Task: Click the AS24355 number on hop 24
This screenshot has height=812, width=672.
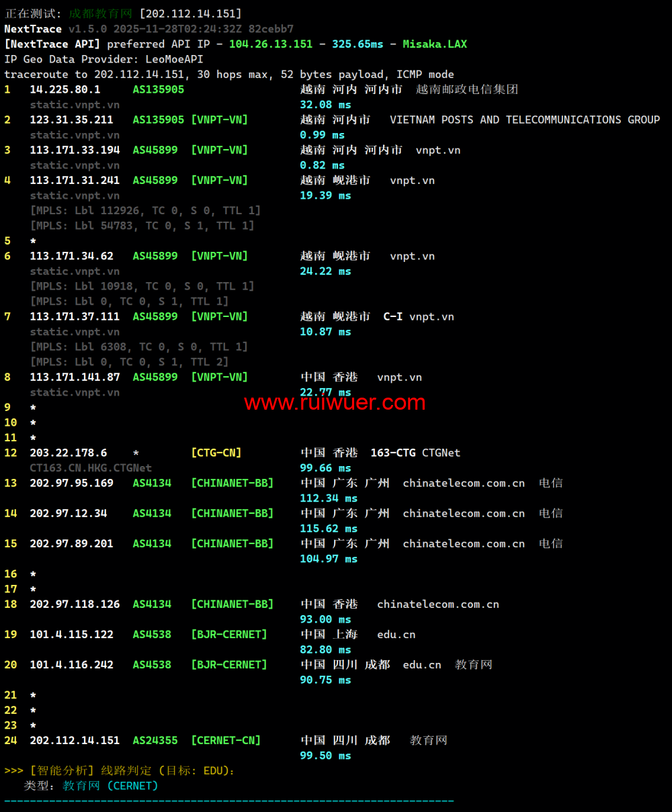Action: pyautogui.click(x=155, y=740)
